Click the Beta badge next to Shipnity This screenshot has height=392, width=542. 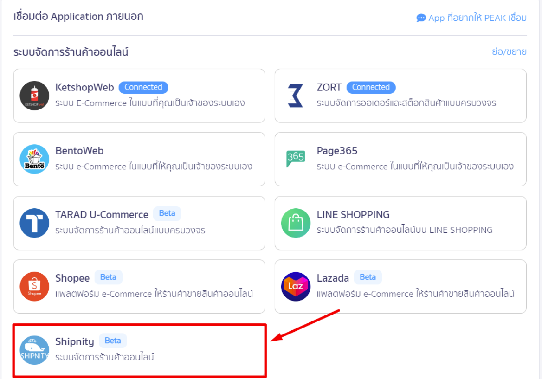[113, 341]
